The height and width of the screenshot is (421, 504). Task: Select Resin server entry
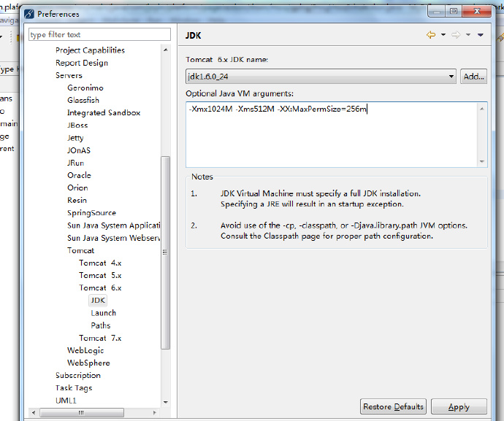click(77, 201)
